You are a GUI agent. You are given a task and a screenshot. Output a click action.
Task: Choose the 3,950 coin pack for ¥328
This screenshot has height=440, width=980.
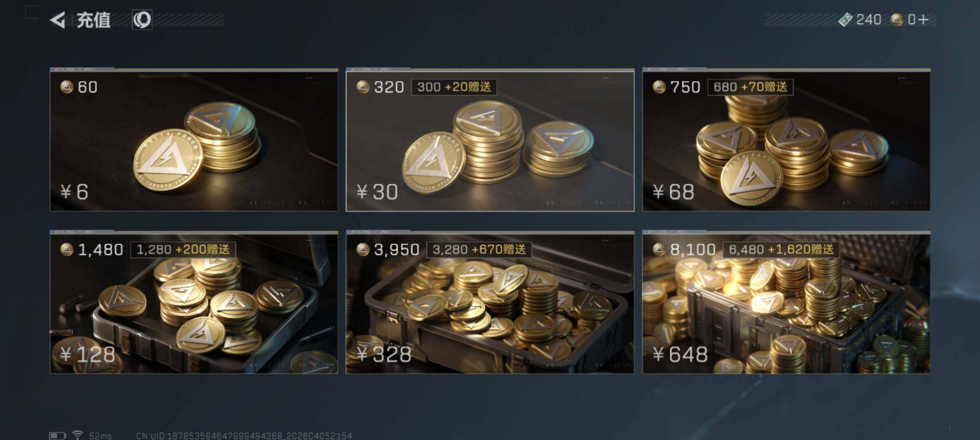click(490, 302)
